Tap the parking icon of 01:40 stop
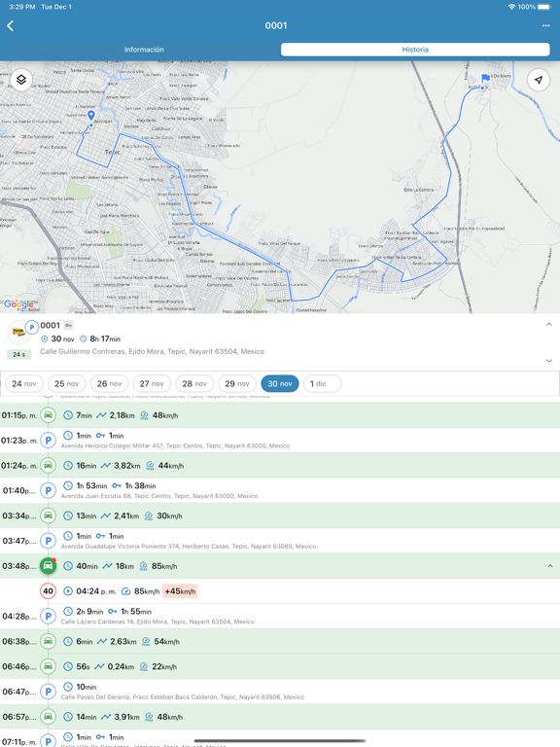 [48, 490]
